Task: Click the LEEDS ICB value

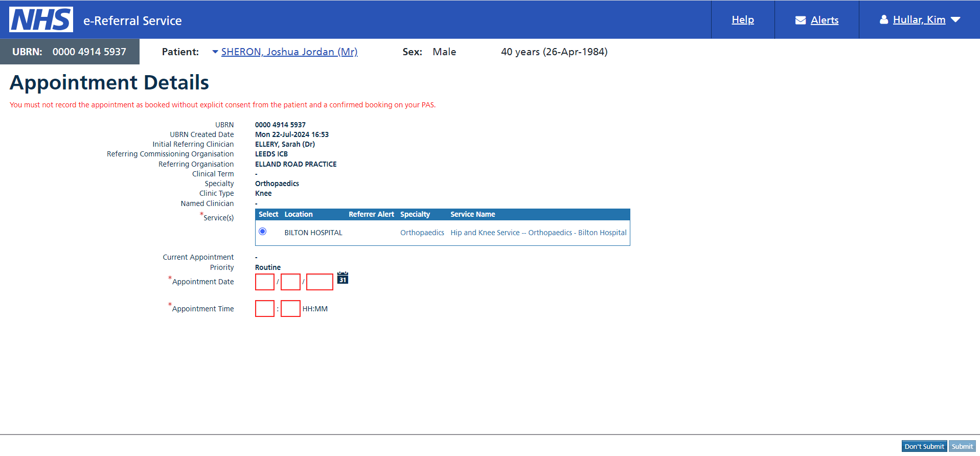Action: tap(271, 154)
